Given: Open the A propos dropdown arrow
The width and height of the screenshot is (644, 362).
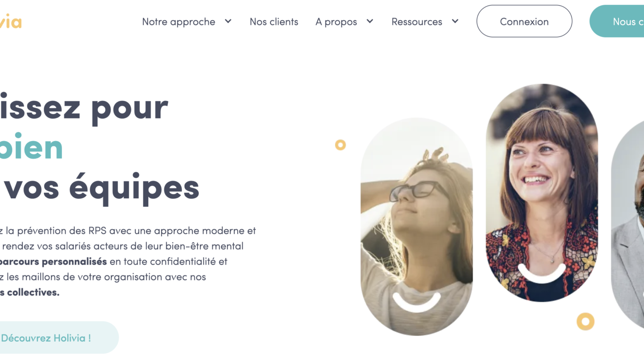Looking at the screenshot, I should 370,21.
